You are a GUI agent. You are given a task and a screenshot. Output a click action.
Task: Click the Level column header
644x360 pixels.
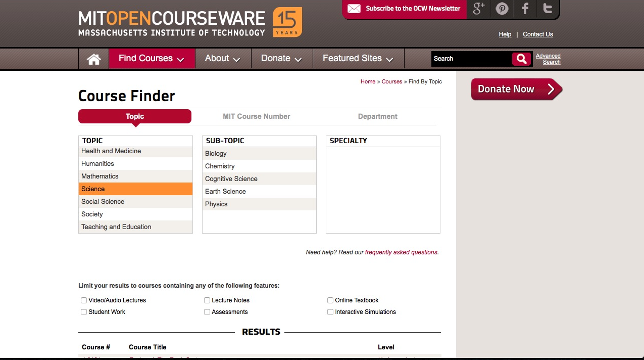(386, 347)
